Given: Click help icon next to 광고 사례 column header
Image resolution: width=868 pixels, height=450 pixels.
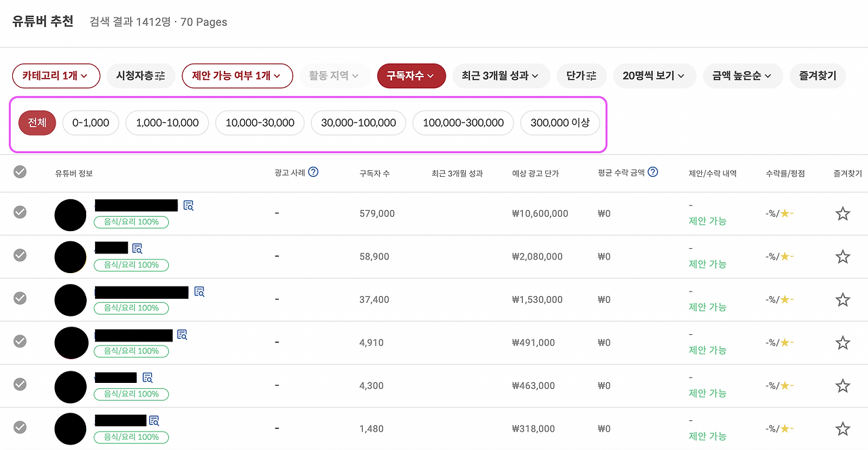Looking at the screenshot, I should click(x=313, y=171).
